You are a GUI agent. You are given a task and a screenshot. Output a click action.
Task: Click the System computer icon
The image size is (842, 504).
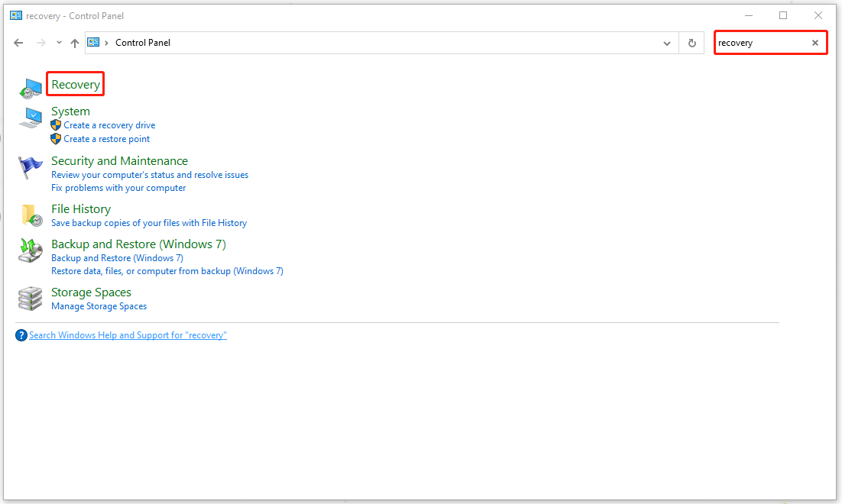click(x=31, y=118)
